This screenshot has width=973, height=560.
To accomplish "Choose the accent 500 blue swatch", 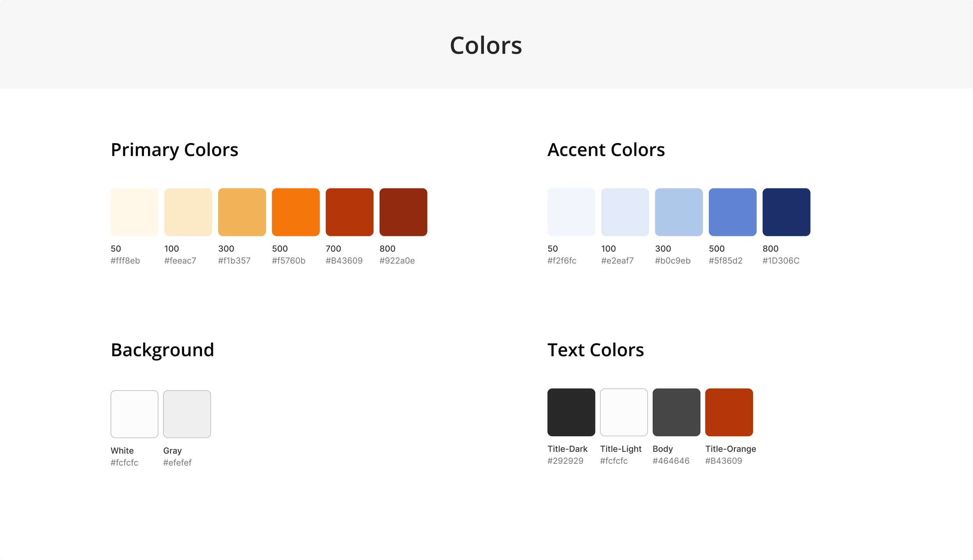I will [x=732, y=212].
